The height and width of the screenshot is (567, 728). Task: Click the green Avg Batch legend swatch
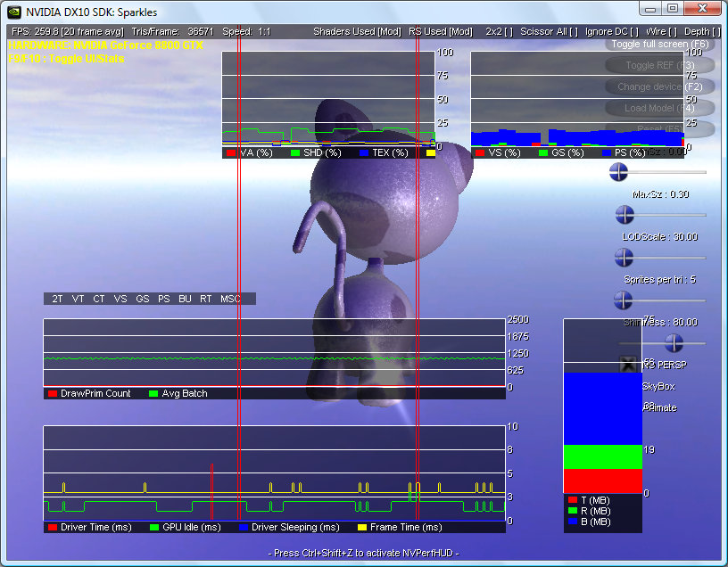153,393
